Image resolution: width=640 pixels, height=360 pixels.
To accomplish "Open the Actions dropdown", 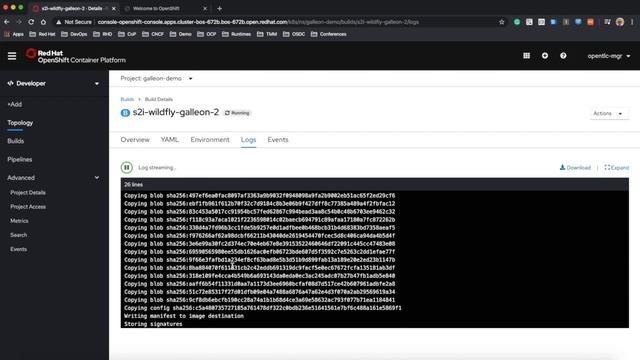I will [x=609, y=113].
